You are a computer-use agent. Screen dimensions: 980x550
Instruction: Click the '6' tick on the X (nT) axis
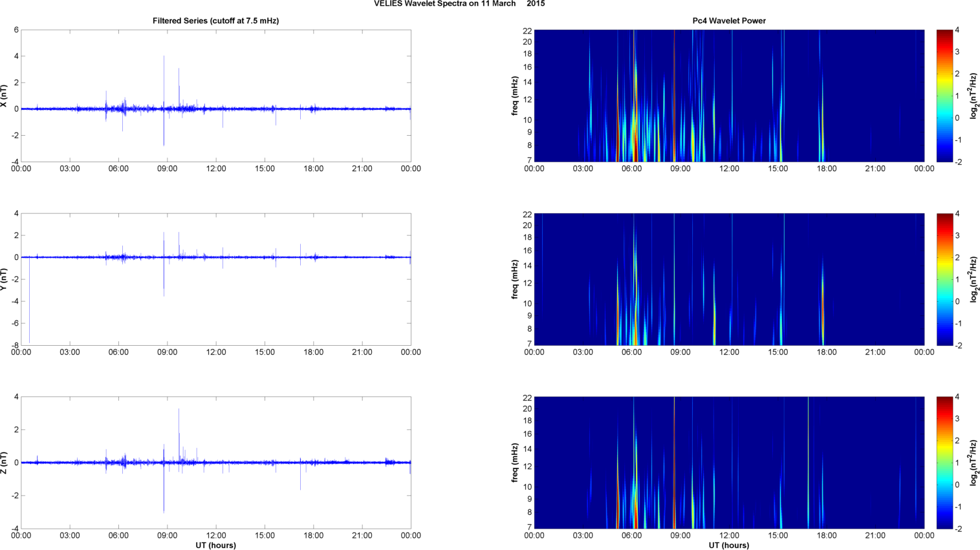pos(16,30)
